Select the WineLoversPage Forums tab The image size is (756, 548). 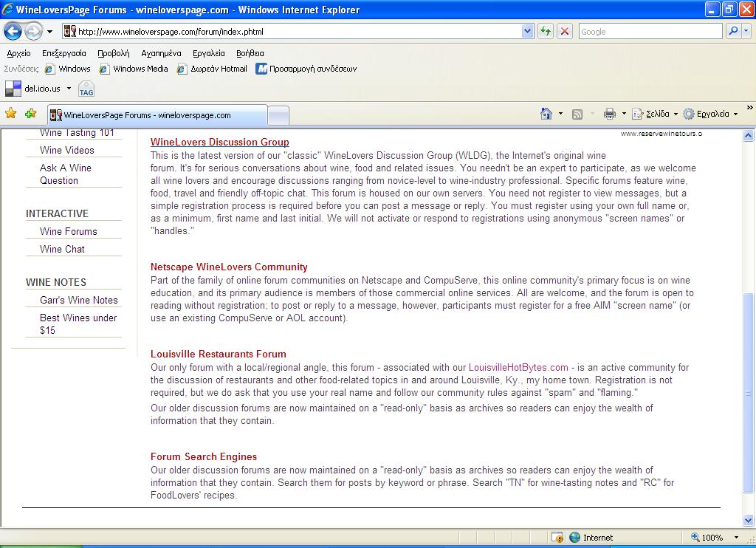pos(158,115)
